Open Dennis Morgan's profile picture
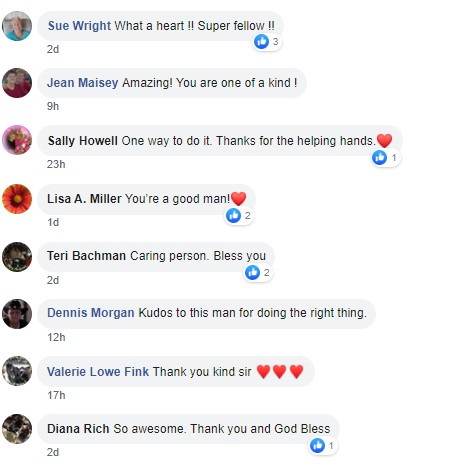 click(17, 314)
